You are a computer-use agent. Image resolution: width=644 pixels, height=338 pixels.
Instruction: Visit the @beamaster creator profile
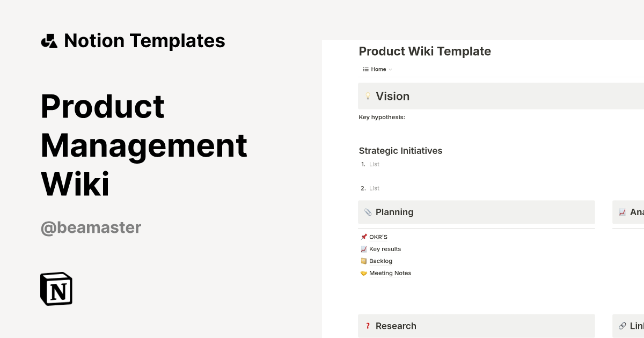click(91, 227)
